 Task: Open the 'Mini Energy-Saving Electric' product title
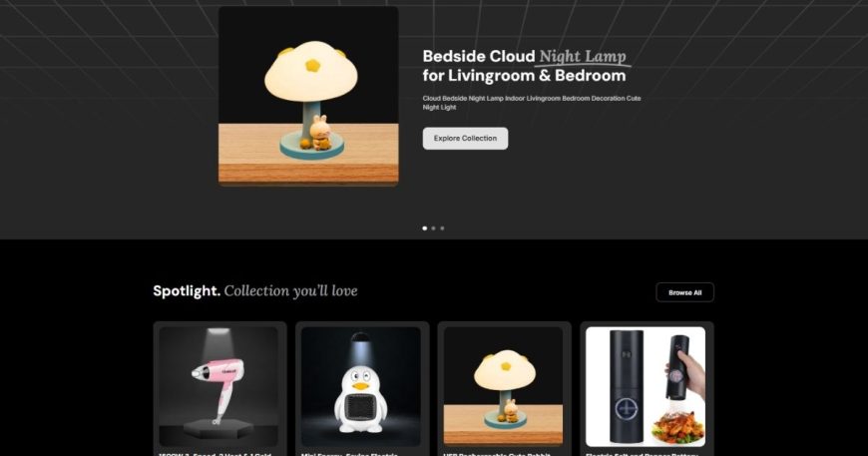[x=349, y=454]
